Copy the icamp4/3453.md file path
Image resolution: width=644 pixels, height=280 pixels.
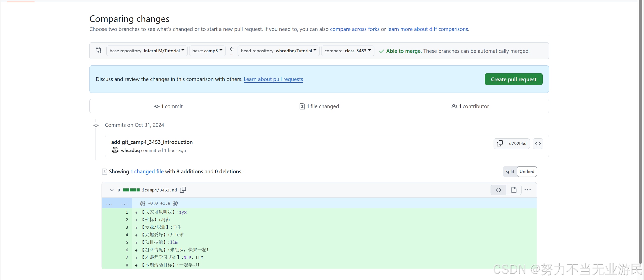(x=183, y=190)
